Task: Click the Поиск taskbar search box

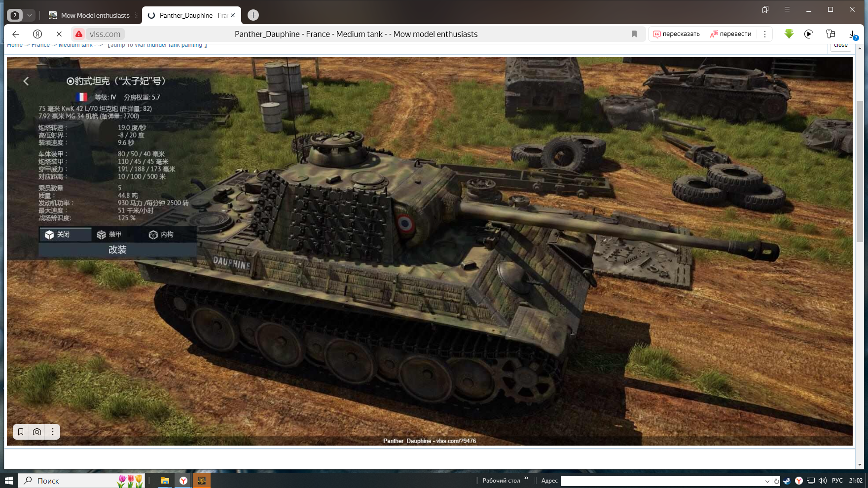Action: click(x=82, y=481)
